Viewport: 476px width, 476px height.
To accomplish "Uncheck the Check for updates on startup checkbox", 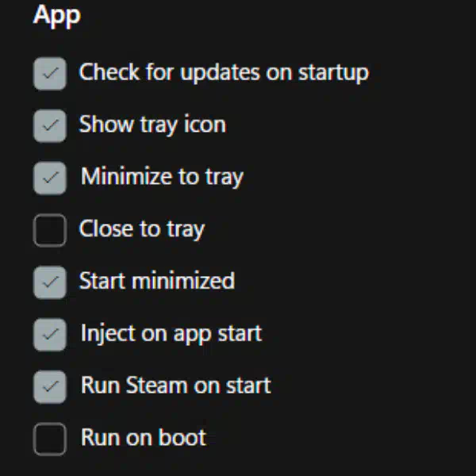I will [50, 74].
